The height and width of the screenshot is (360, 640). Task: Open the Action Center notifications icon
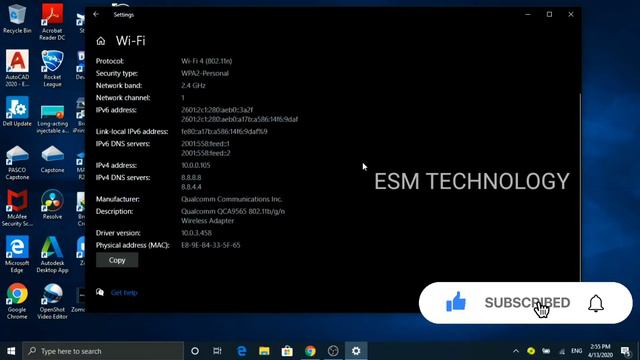tap(625, 351)
